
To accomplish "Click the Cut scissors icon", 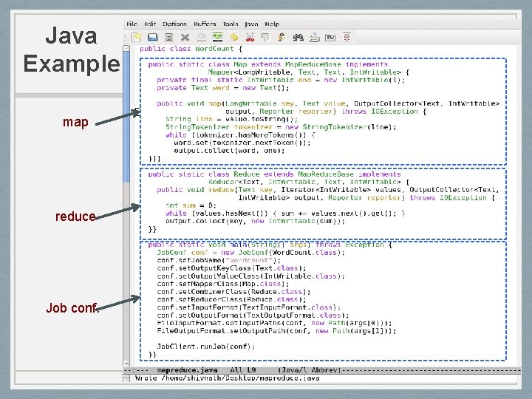I will [x=250, y=38].
